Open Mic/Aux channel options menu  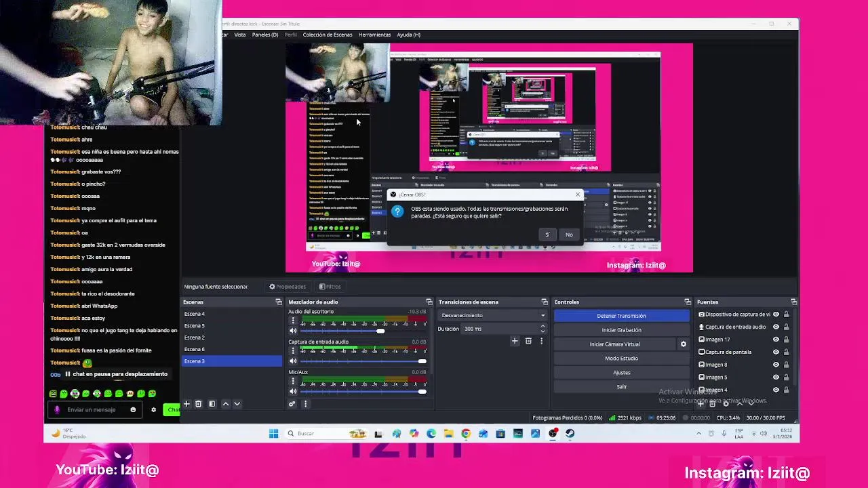coord(293,382)
